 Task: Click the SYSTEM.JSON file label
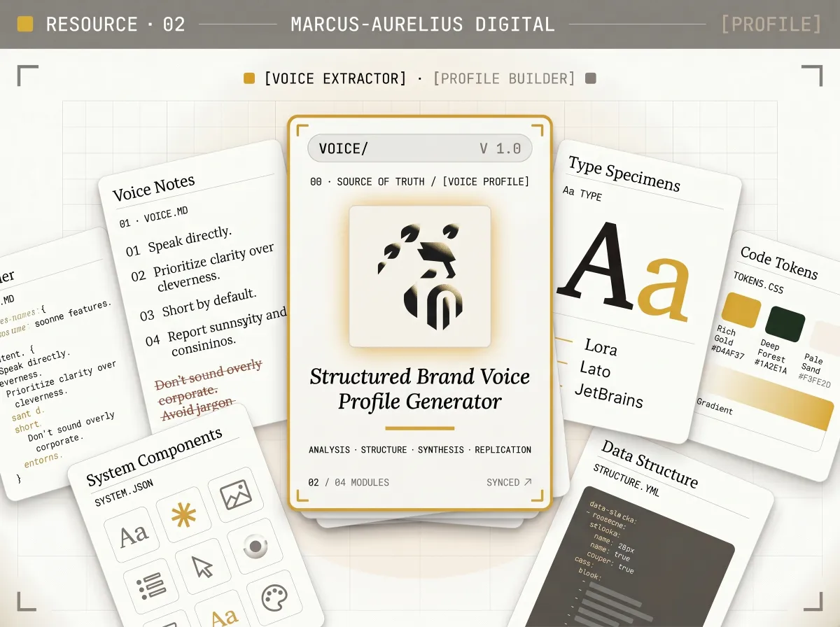(x=124, y=493)
